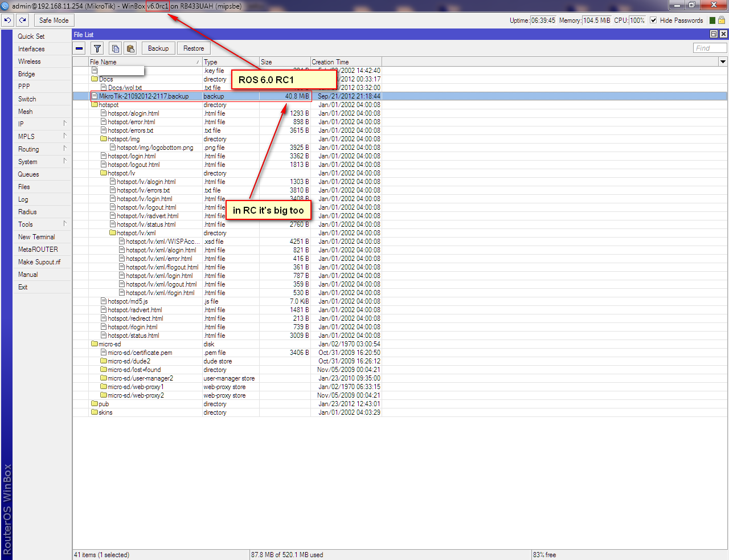
Task: Open the Queues menu item
Action: (28, 174)
